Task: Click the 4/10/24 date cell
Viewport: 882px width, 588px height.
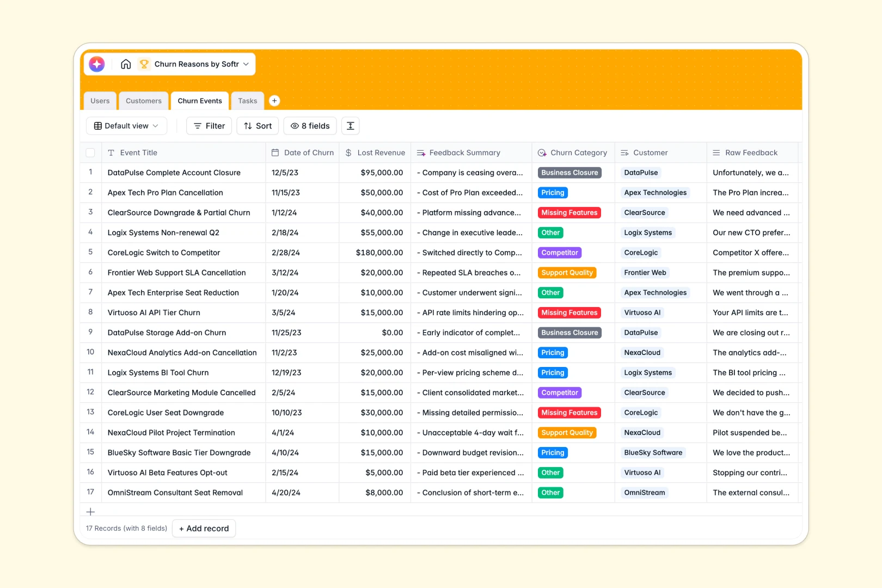Action: click(302, 453)
